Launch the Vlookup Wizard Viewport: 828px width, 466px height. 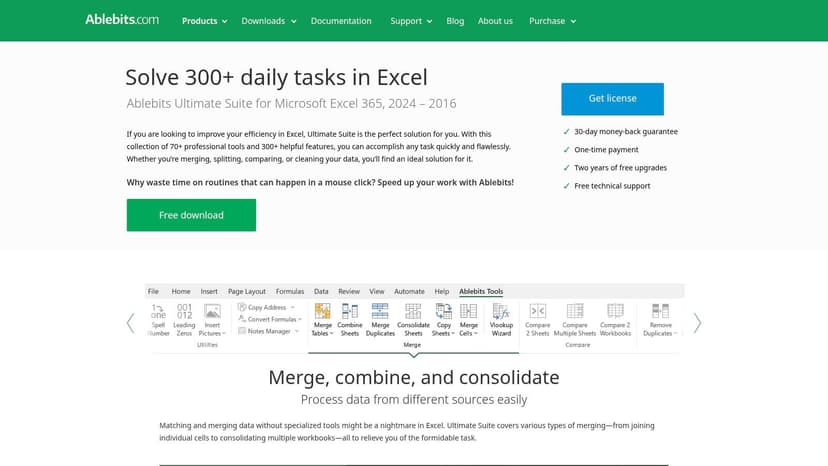501,320
